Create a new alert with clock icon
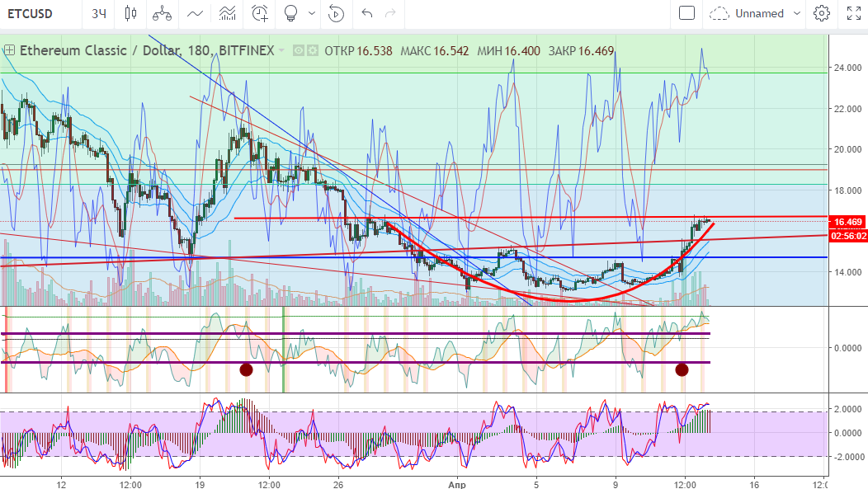This screenshot has width=868, height=489. point(260,13)
